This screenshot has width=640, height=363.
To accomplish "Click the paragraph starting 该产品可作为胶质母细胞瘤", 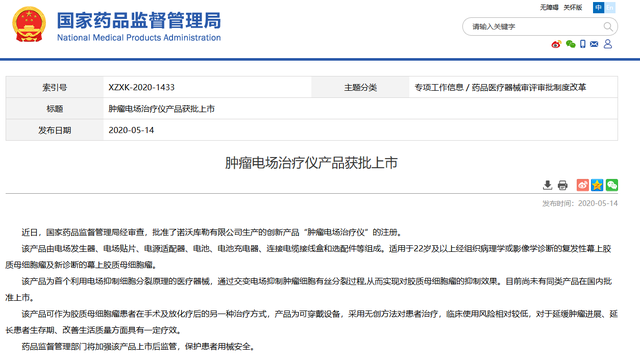I will [x=311, y=322].
